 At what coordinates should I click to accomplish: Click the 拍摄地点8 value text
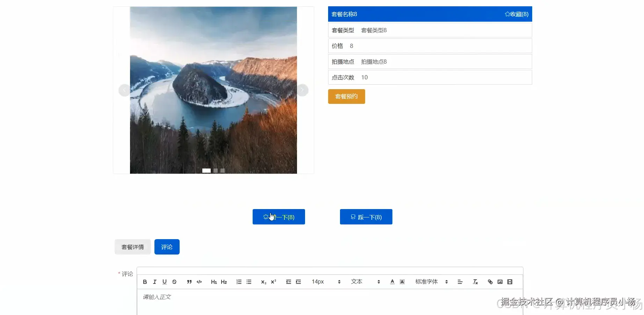tap(374, 62)
